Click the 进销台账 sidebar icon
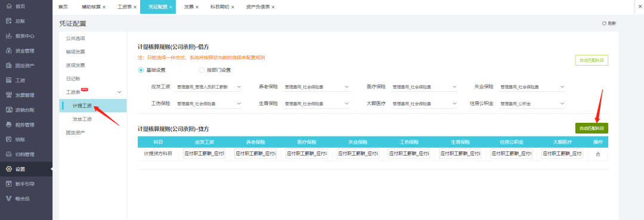 click(x=8, y=110)
